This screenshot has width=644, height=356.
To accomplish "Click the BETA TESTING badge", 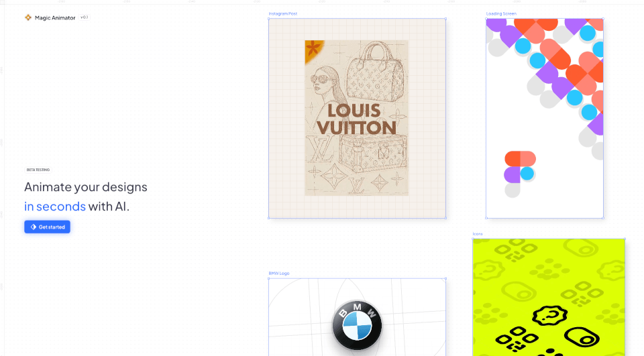I will point(38,170).
